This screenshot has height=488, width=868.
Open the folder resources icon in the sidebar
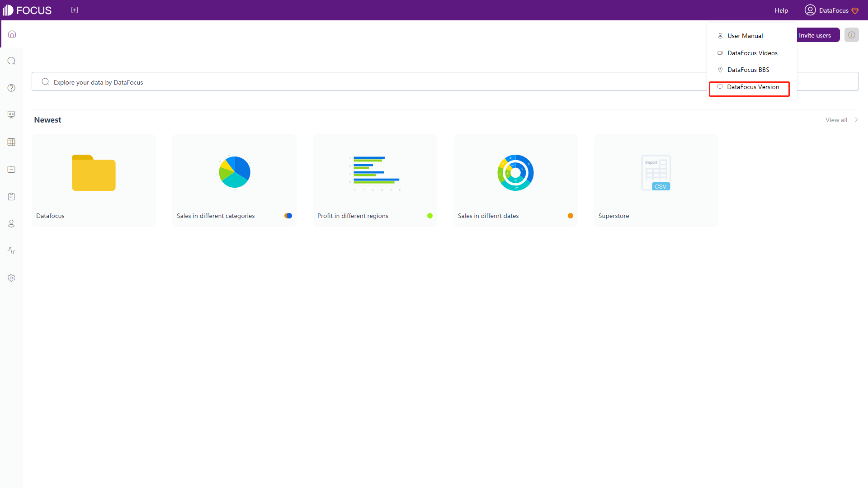(x=12, y=170)
